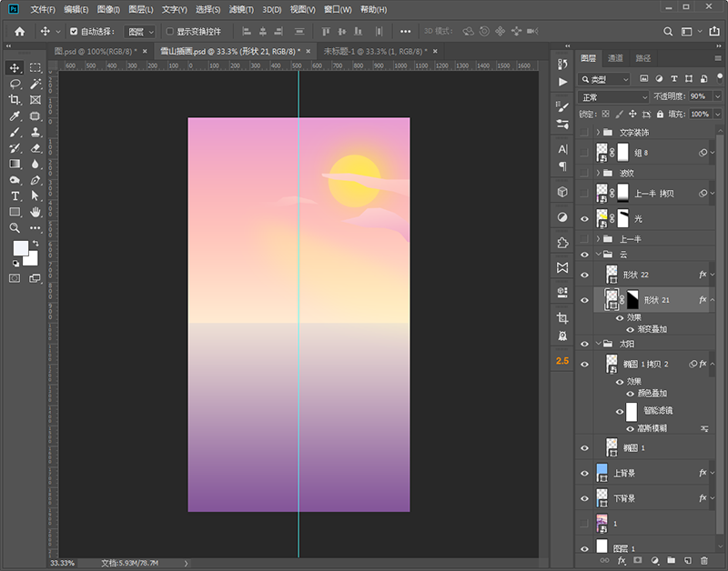Image resolution: width=728 pixels, height=571 pixels.
Task: Open the 滤镜(T) menu
Action: [x=241, y=9]
